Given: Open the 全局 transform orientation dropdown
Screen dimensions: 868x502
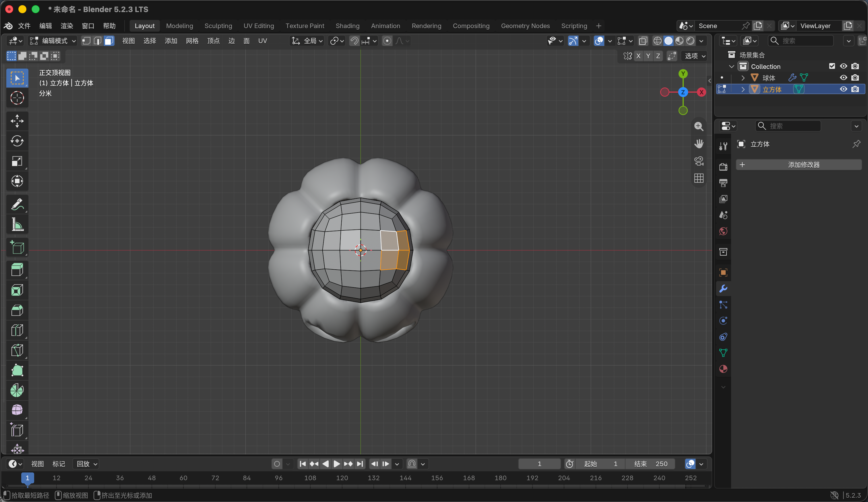Looking at the screenshot, I should click(x=307, y=41).
